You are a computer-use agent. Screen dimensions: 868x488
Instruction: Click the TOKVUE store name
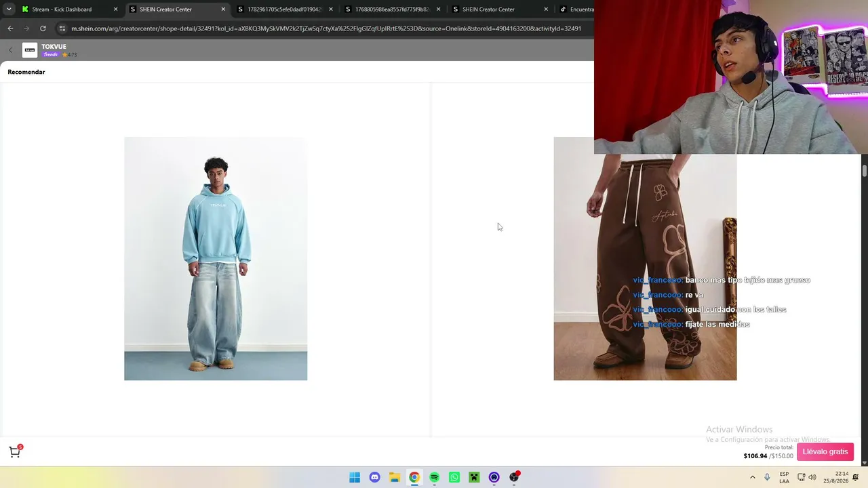coord(54,47)
